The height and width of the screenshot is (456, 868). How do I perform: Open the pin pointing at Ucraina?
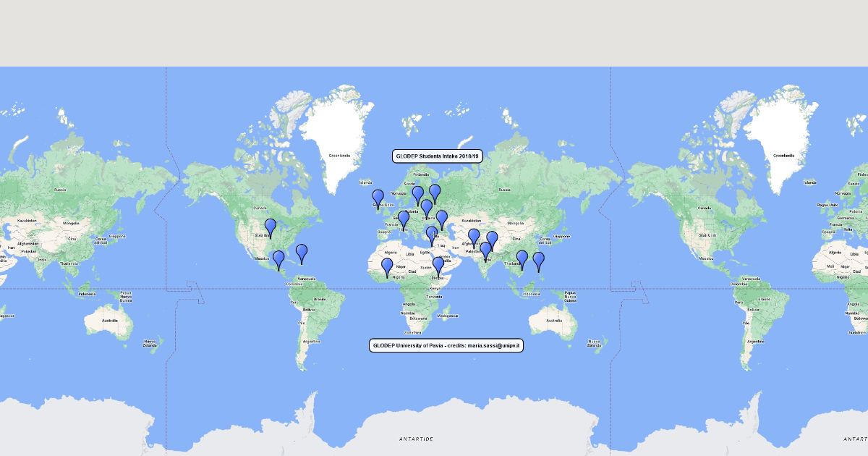[427, 208]
